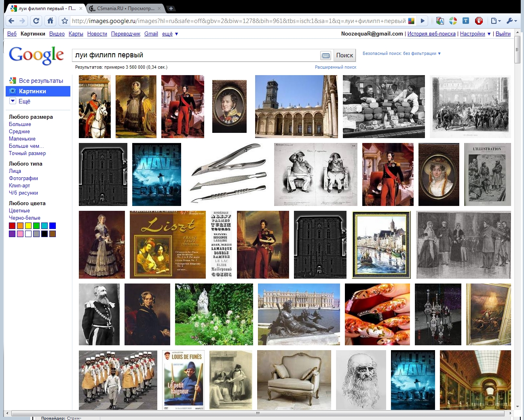Open История веб-поиска link
Image resolution: width=524 pixels, height=420 pixels.
[x=431, y=34]
